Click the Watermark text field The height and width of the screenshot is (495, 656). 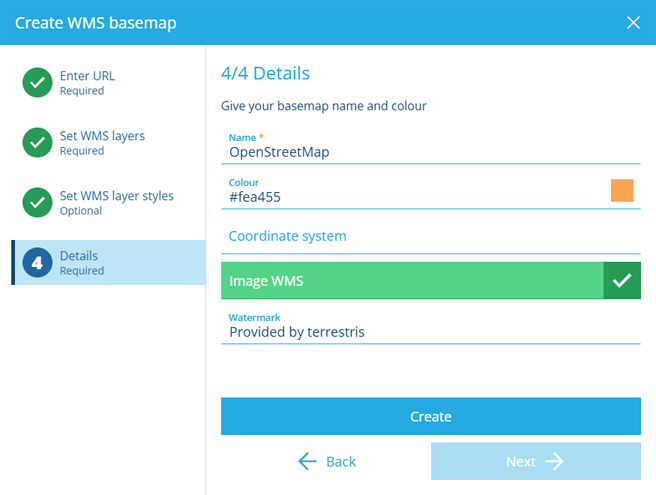click(431, 327)
